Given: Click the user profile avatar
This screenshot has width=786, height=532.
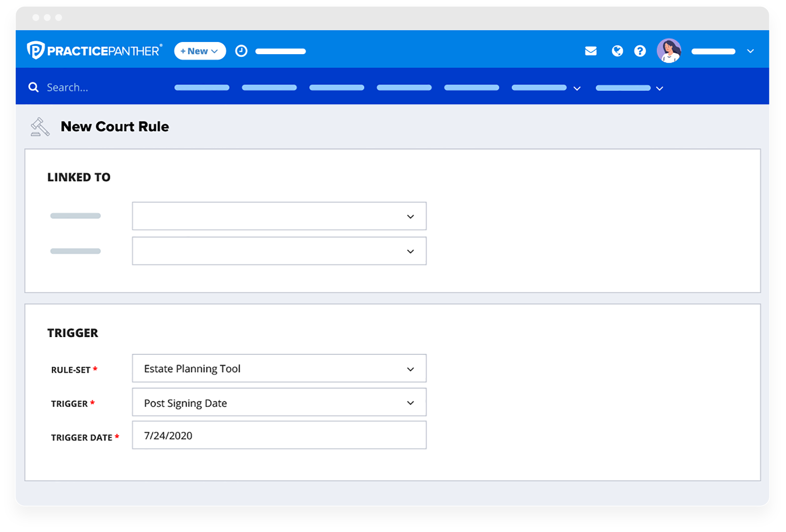Looking at the screenshot, I should (669, 51).
